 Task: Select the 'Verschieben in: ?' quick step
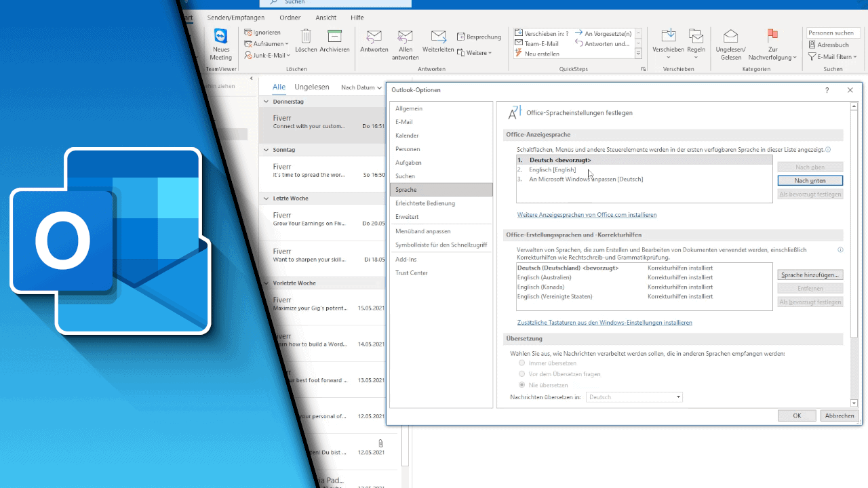pos(542,33)
